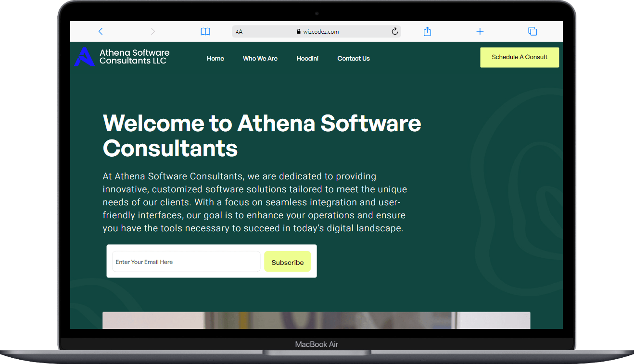
Task: Click the Athena Software Consultants logo
Action: point(121,57)
